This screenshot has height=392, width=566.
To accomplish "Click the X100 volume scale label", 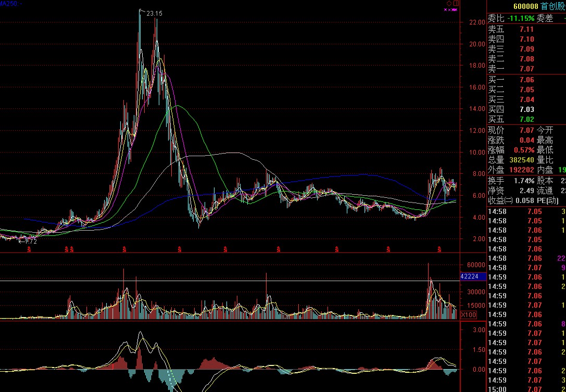I will coord(469,315).
